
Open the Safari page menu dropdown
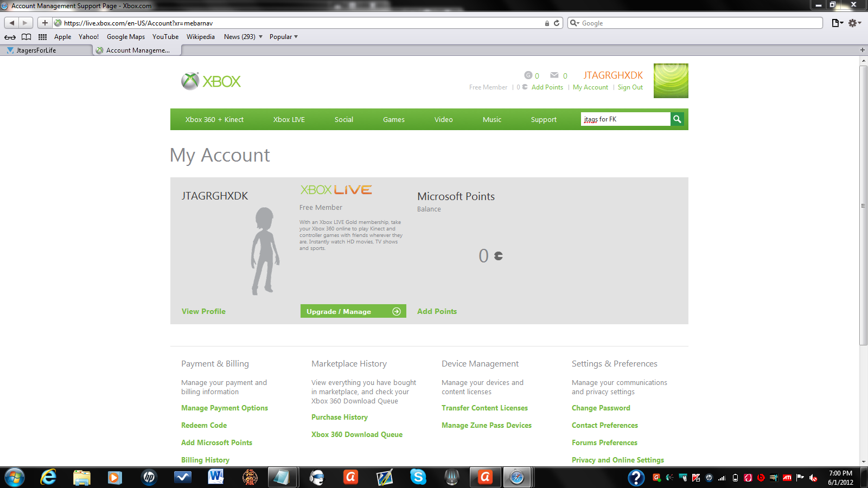838,23
